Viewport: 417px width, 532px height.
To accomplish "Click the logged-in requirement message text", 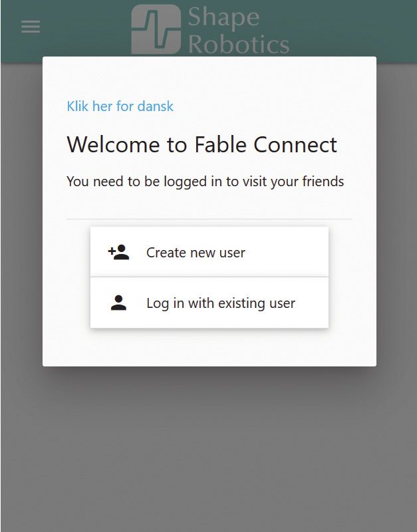I will tap(205, 181).
